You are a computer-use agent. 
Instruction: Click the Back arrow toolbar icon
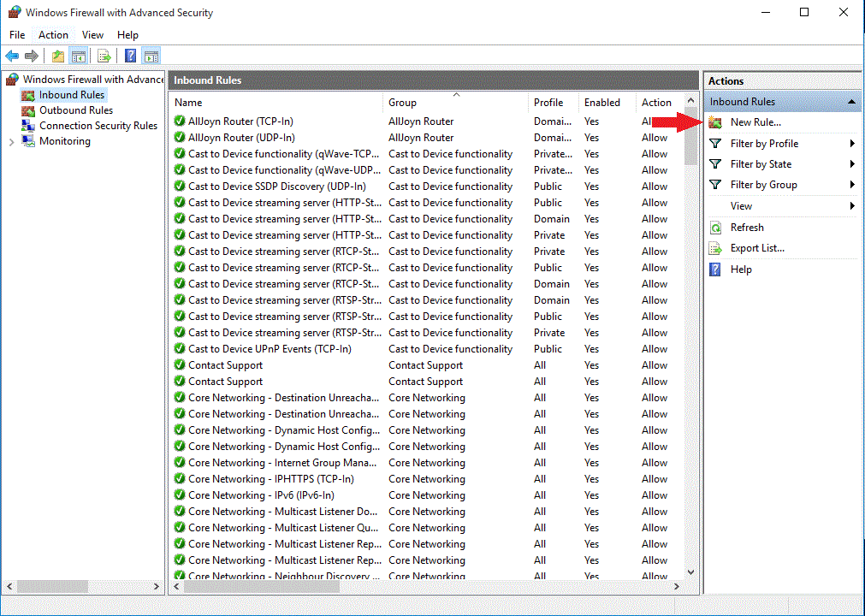[12, 56]
